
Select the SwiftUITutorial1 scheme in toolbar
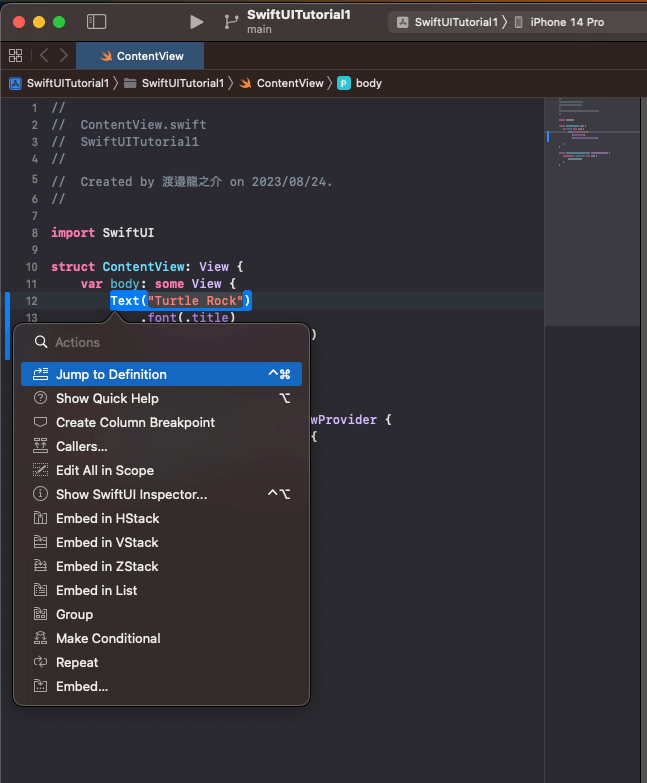[449, 22]
